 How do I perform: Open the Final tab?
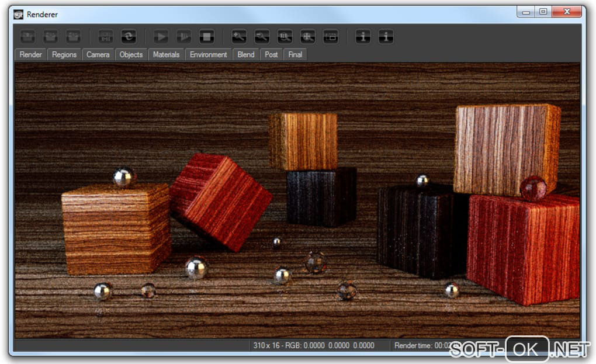[295, 55]
